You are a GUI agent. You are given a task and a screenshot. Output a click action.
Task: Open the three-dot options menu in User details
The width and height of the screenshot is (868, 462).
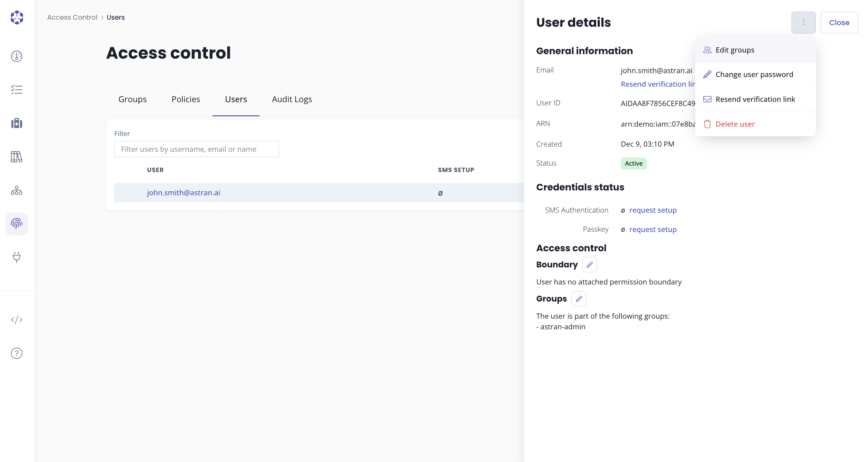tap(803, 22)
